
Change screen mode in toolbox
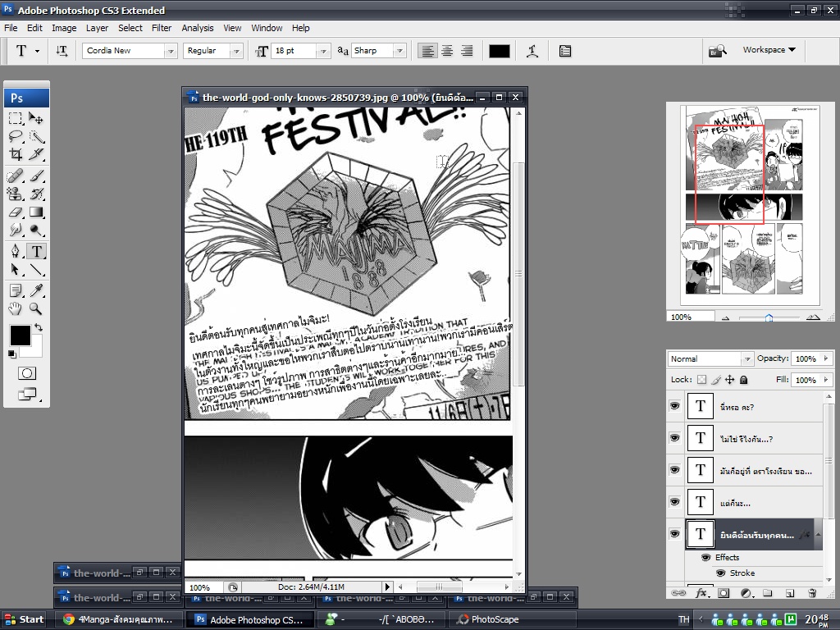pyautogui.click(x=27, y=395)
